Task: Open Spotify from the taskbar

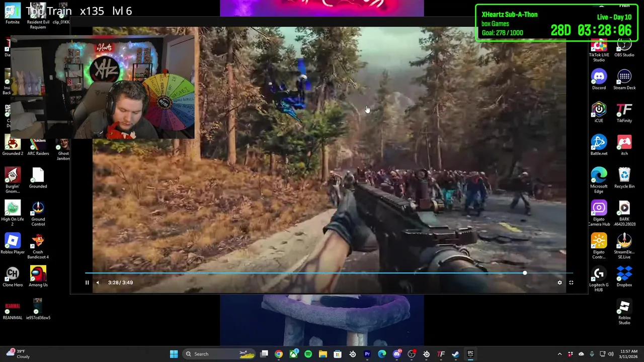Action: point(308,354)
